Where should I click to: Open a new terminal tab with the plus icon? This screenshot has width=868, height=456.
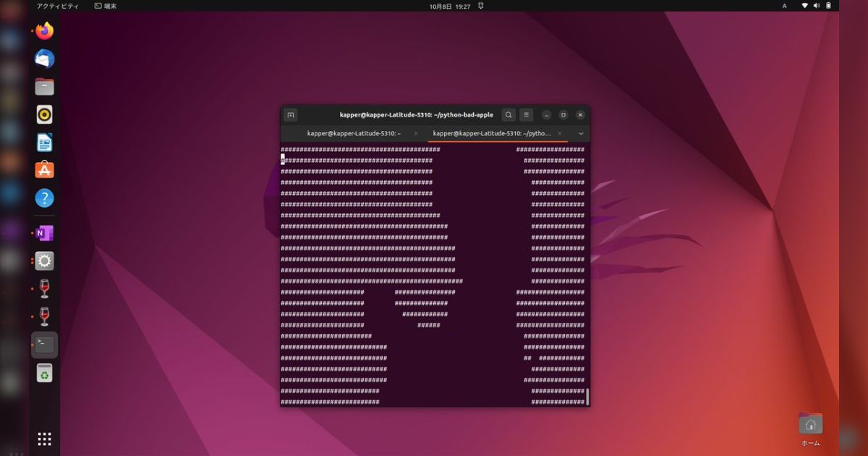tap(290, 114)
